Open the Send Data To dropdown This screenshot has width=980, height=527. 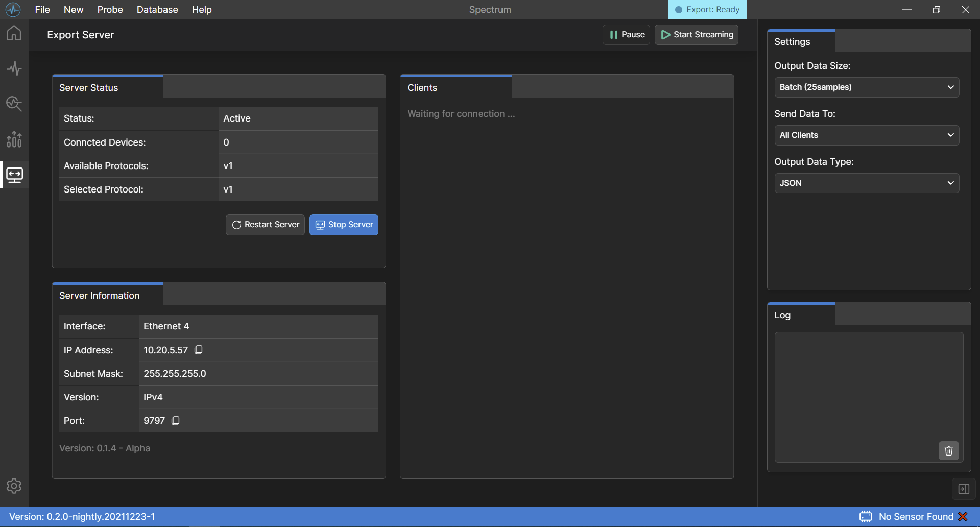pos(866,135)
